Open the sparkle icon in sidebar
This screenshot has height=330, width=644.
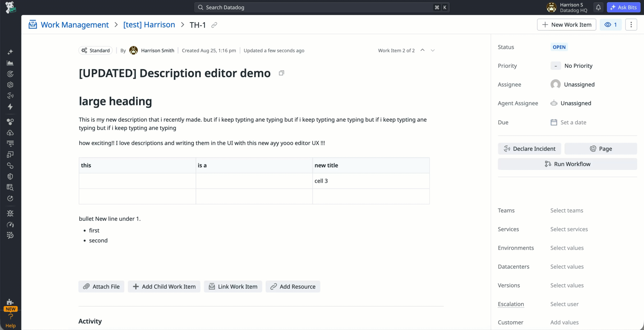(10, 52)
